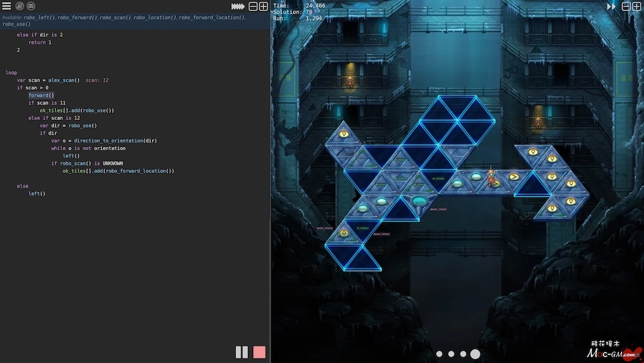Click the highlighted forward() line in code
Image resolution: width=644 pixels, height=363 pixels.
(x=41, y=95)
